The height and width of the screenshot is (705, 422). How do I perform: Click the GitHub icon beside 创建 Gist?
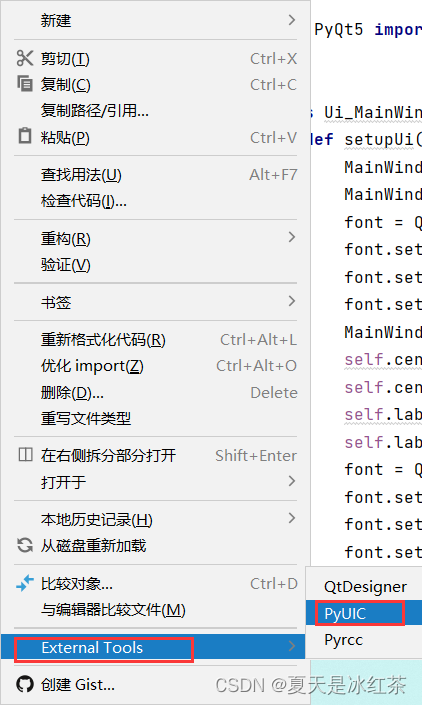click(x=25, y=684)
